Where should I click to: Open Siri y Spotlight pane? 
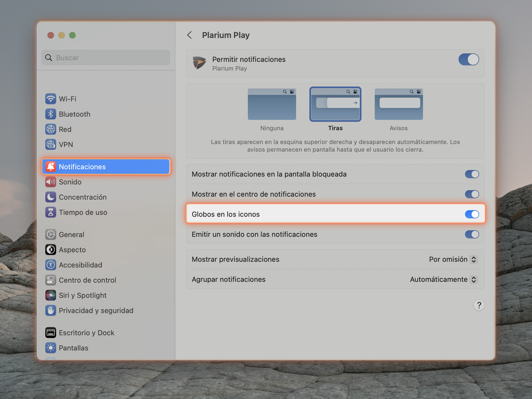pos(106,295)
